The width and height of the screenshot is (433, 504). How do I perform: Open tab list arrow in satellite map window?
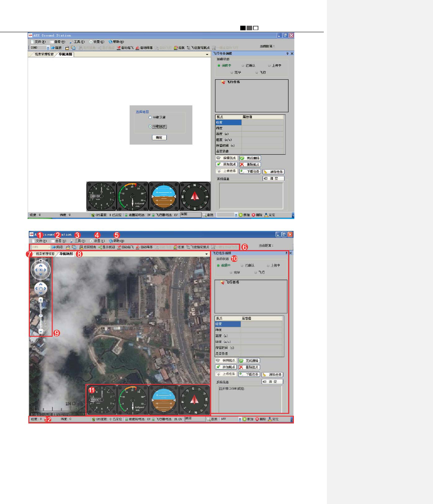click(207, 254)
